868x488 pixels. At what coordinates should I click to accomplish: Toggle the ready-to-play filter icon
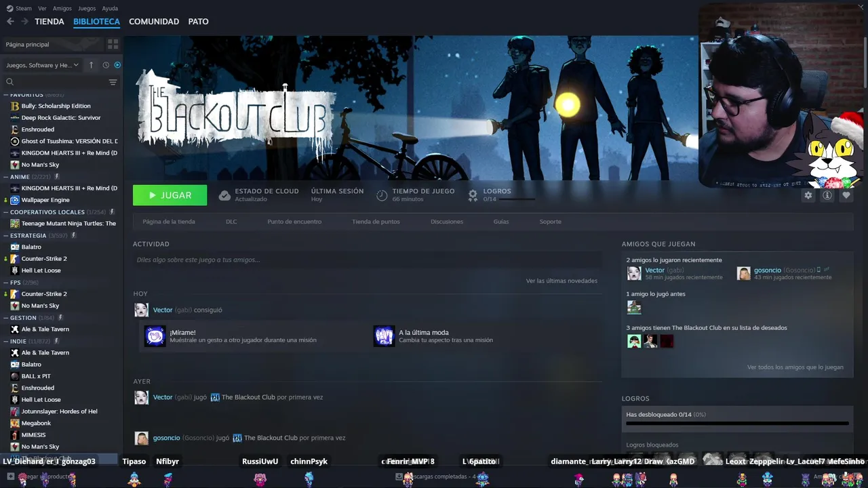pyautogui.click(x=117, y=65)
